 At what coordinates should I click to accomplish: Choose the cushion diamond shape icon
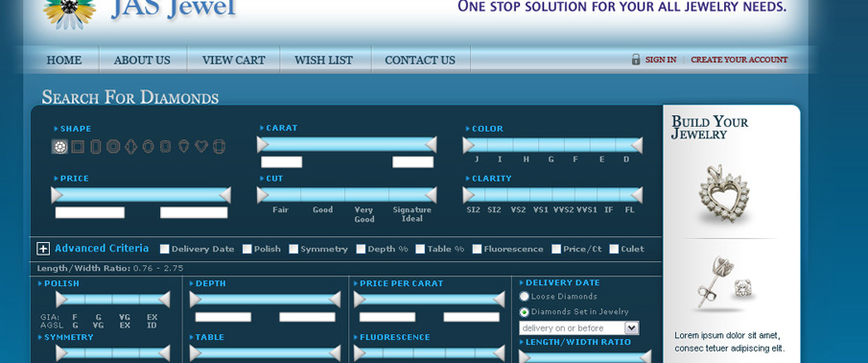(x=219, y=146)
